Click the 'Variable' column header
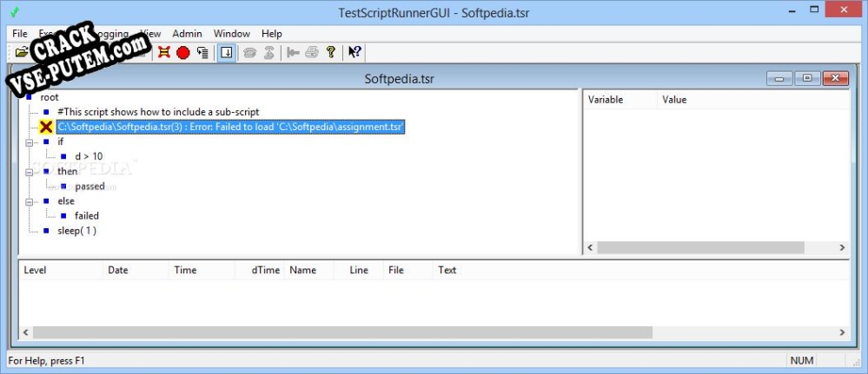The width and height of the screenshot is (868, 374). (x=606, y=100)
